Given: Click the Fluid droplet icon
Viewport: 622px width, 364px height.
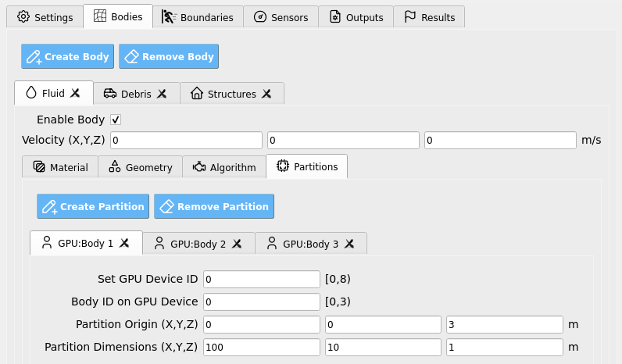Looking at the screenshot, I should pos(31,93).
